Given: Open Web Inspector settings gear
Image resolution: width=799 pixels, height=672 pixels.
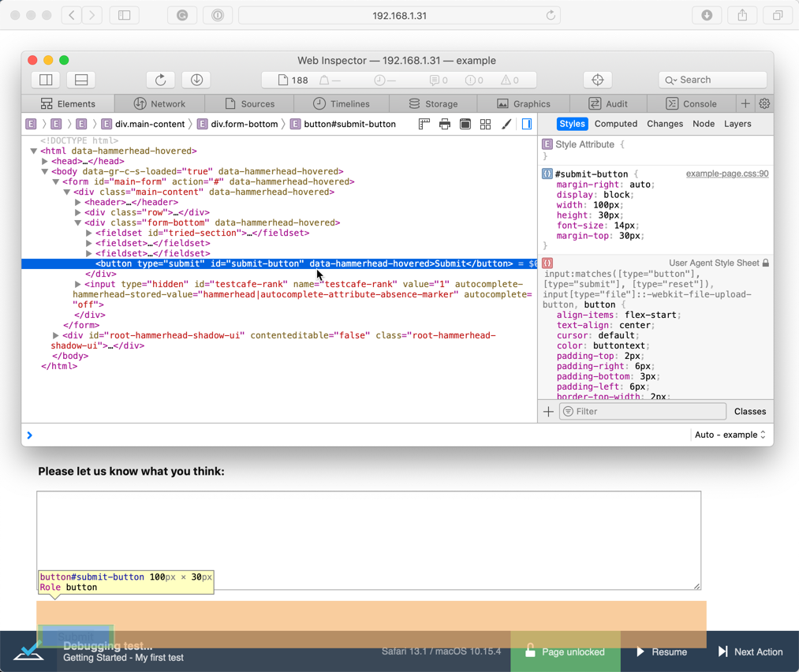Looking at the screenshot, I should pos(764,103).
